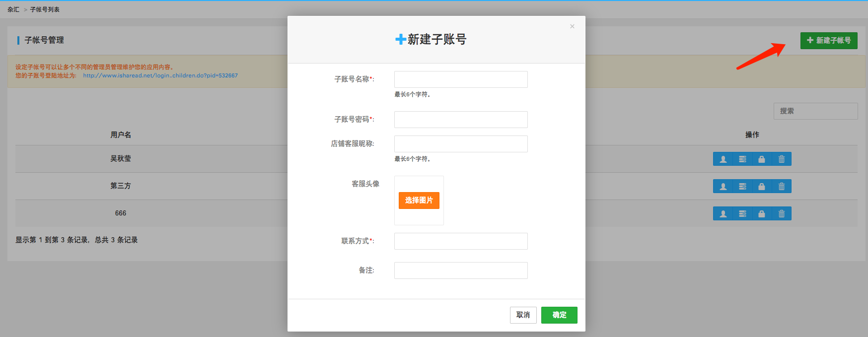Click the lock icon in the 吴秋莹 row
868x337 pixels.
click(x=762, y=159)
